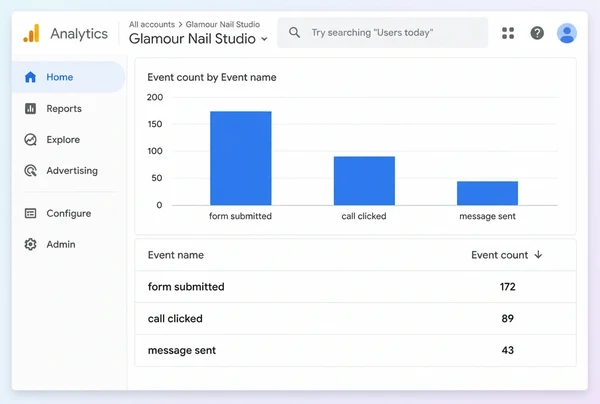Click the Google Analytics logo icon
Screen dimensions: 600x404
tap(31, 33)
